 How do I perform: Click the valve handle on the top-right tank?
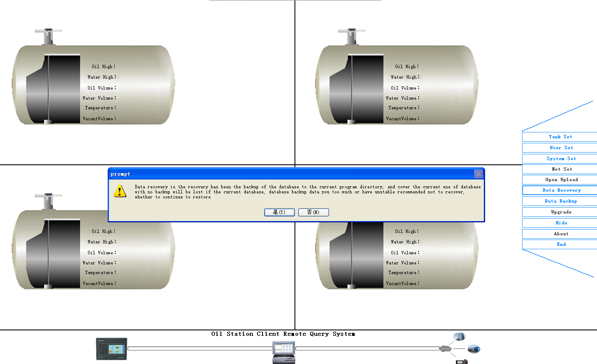click(352, 32)
